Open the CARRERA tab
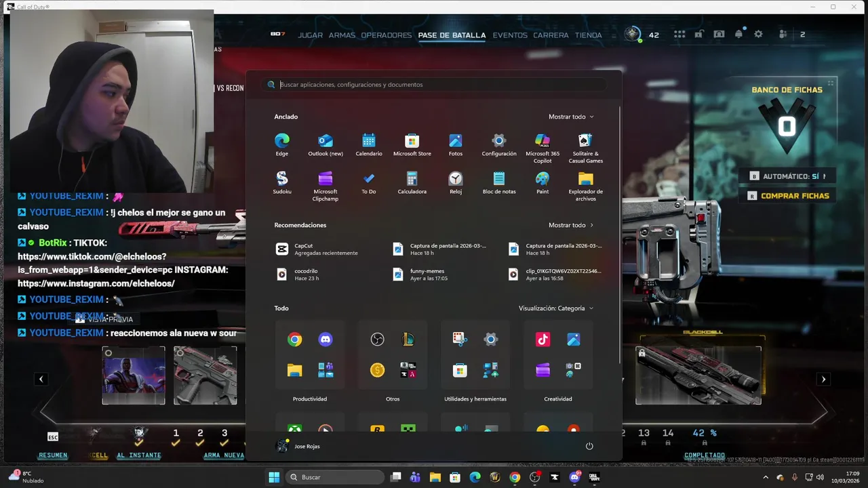This screenshot has height=488, width=868. (551, 35)
